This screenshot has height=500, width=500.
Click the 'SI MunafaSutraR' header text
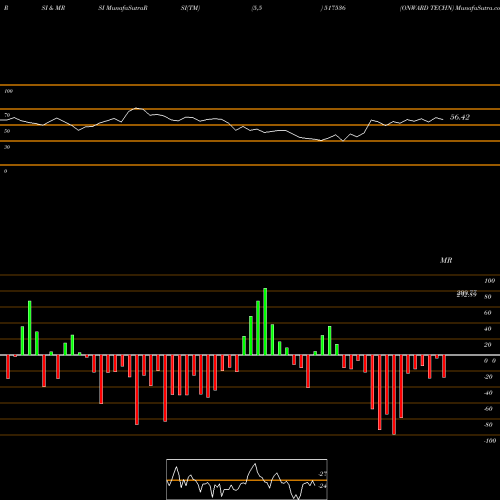pyautogui.click(x=123, y=8)
